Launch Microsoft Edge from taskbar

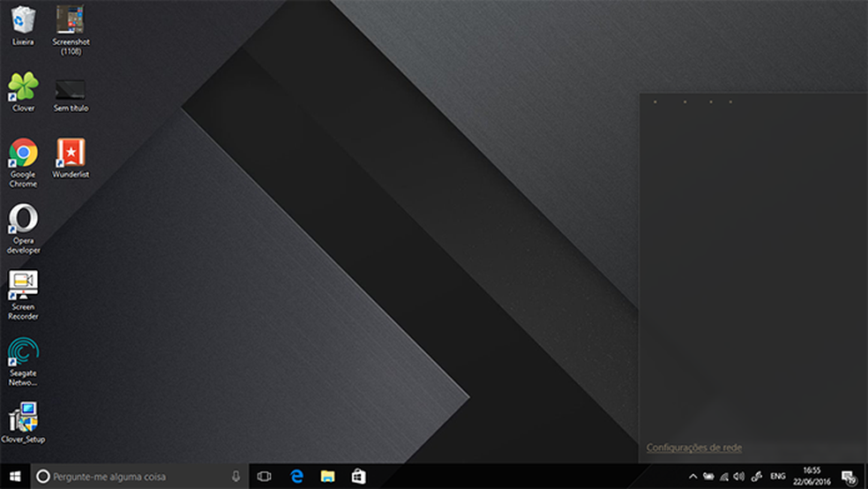(296, 477)
